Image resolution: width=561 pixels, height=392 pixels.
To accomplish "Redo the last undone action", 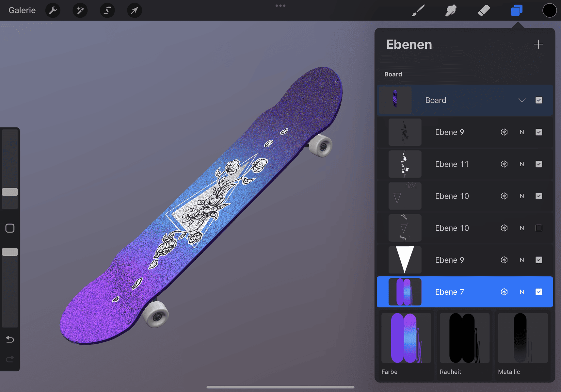I will coord(10,359).
